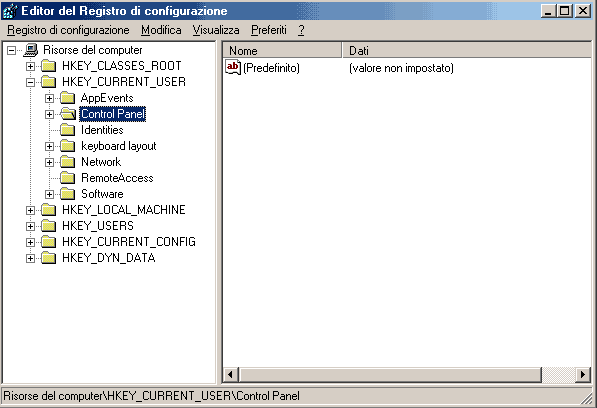Screen dimensions: 597x408
Task: Click the Software folder icon
Action: 68,194
